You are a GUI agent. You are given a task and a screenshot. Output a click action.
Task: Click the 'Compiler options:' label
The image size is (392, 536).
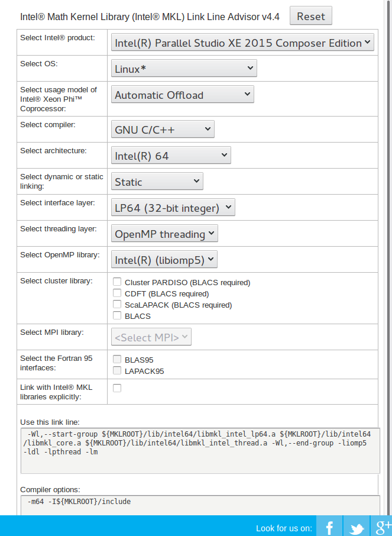(50, 489)
